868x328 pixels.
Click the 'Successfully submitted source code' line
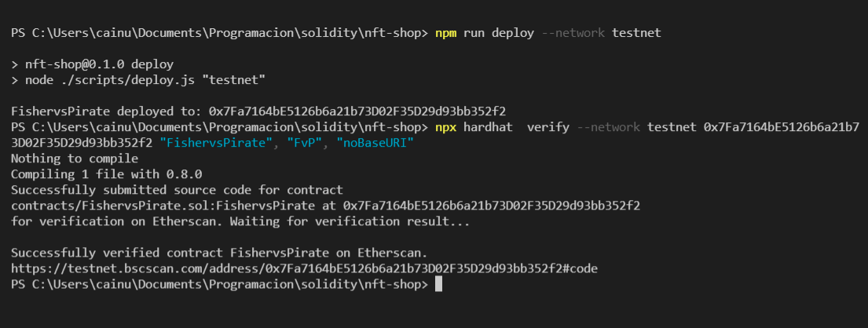tap(178, 190)
